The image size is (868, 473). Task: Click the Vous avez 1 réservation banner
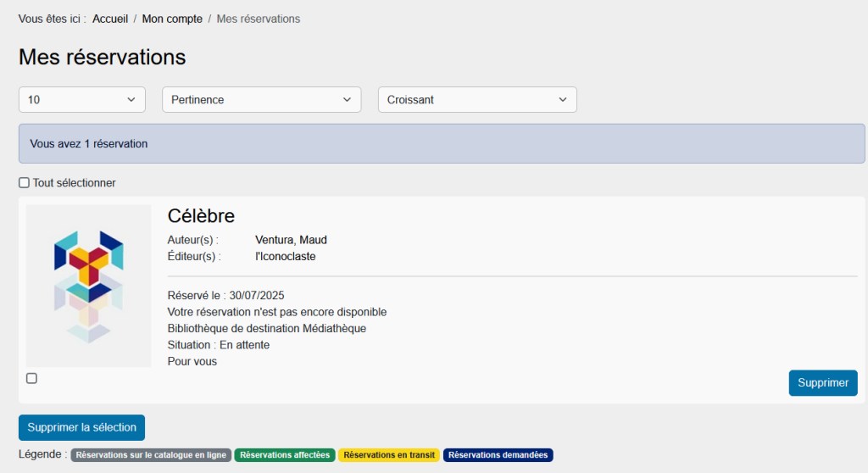[441, 144]
